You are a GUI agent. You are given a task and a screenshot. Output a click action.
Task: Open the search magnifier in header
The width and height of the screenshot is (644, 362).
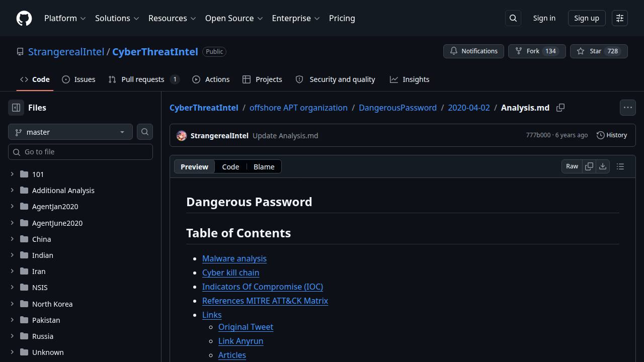[513, 18]
